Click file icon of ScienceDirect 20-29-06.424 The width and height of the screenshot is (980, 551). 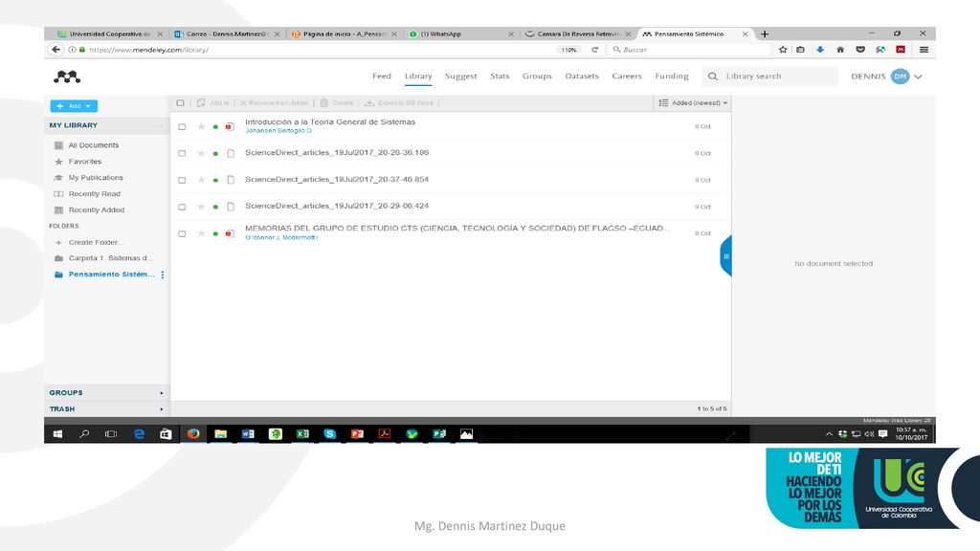click(x=231, y=207)
